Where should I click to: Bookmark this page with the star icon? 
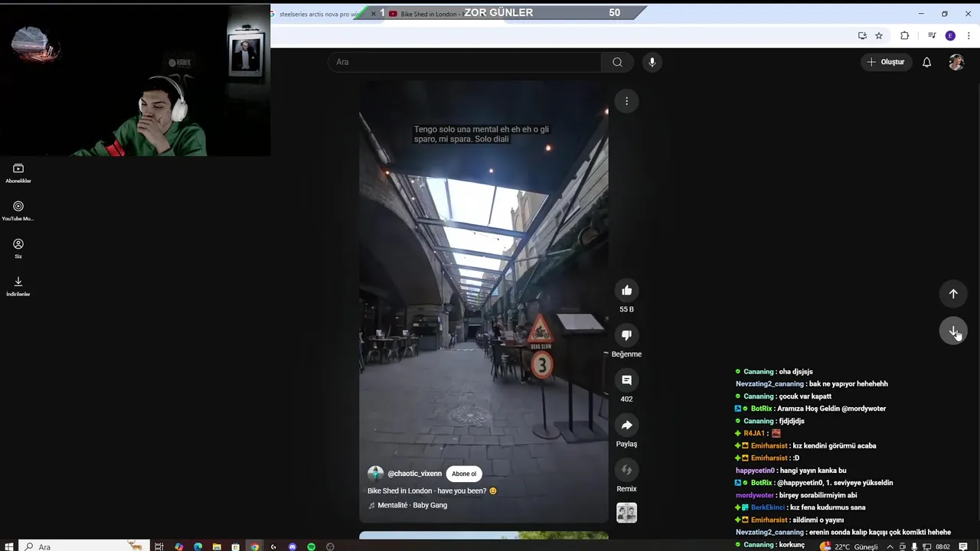pyautogui.click(x=879, y=35)
